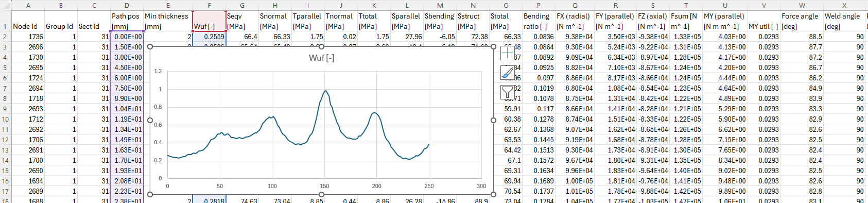Screen dimensions: 868x203
Task: Select row 2 header
Action: point(5,37)
